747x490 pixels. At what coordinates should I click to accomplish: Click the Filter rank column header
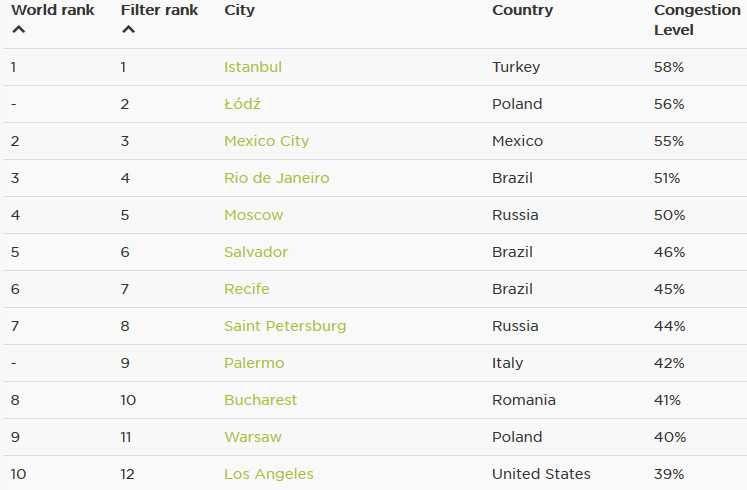(159, 10)
